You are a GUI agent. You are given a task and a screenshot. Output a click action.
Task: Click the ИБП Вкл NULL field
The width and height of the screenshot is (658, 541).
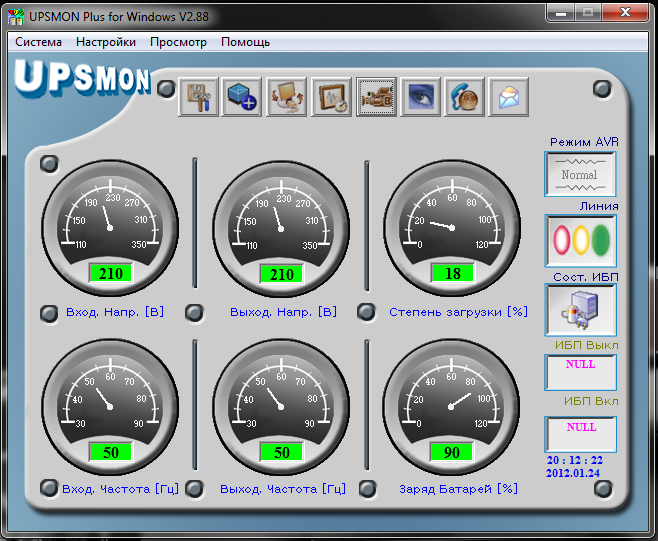tap(580, 434)
